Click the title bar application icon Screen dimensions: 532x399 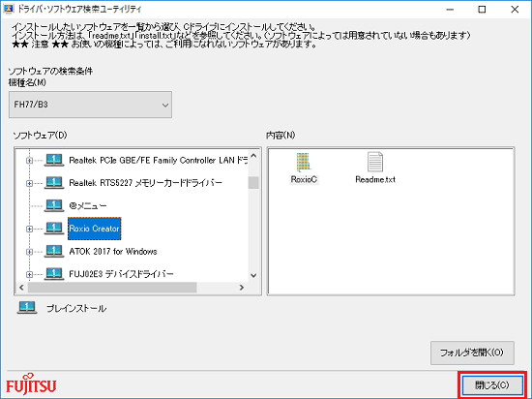click(8, 9)
